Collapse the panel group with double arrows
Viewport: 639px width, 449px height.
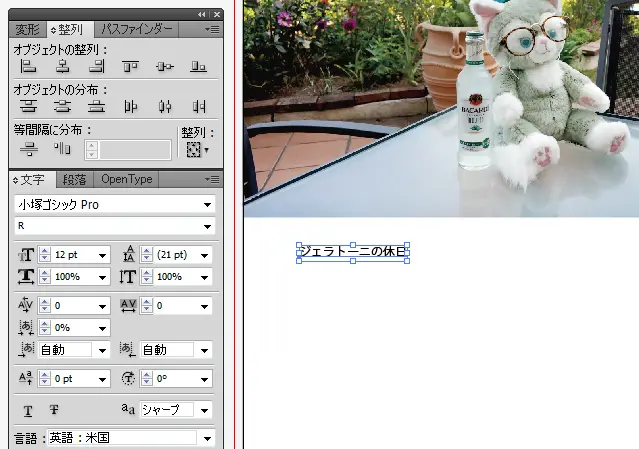203,14
